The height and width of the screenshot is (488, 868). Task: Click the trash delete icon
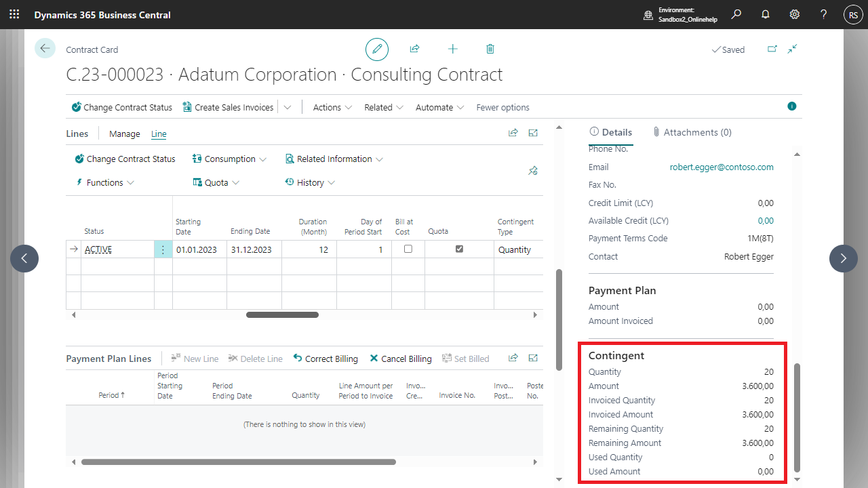(x=490, y=49)
